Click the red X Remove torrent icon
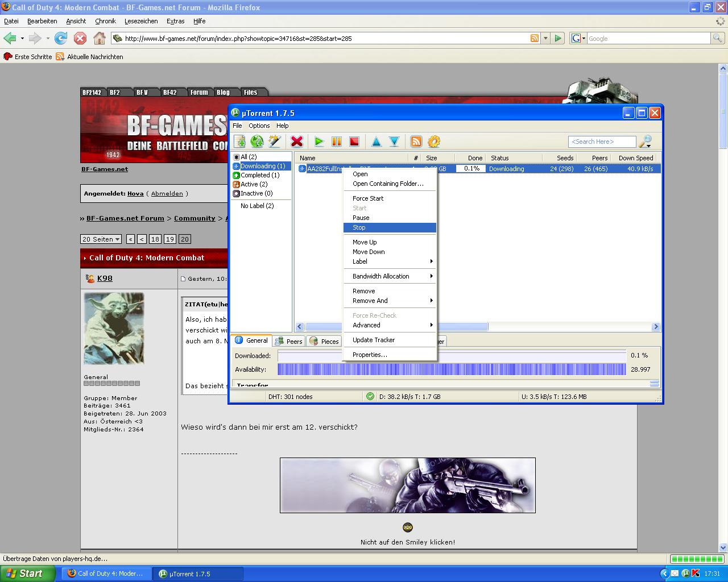The height and width of the screenshot is (582, 728). coord(297,142)
